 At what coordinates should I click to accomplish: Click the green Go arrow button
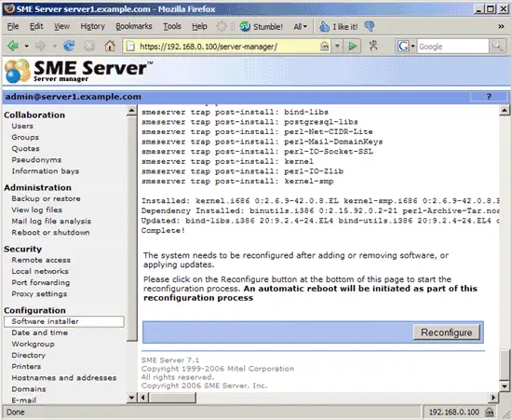coord(352,46)
